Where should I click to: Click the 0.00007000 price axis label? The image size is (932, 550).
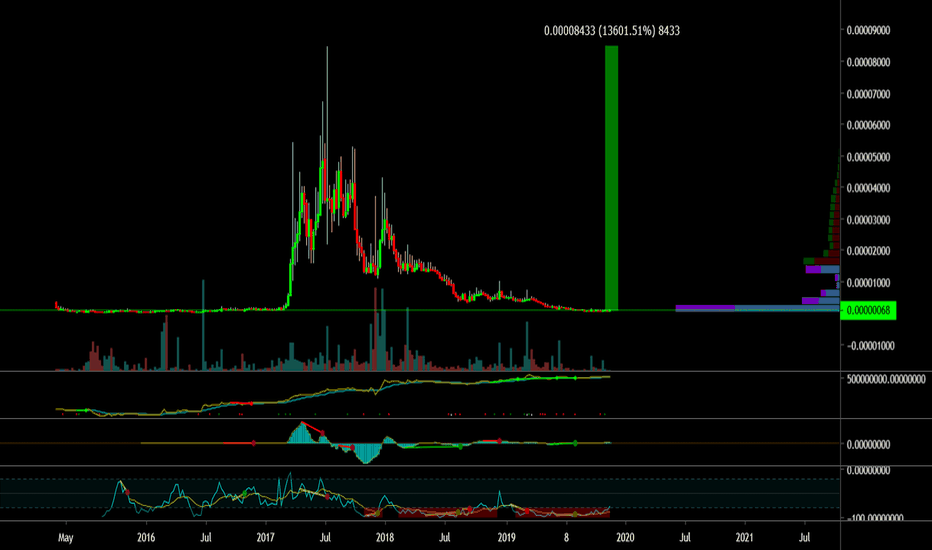(868, 94)
